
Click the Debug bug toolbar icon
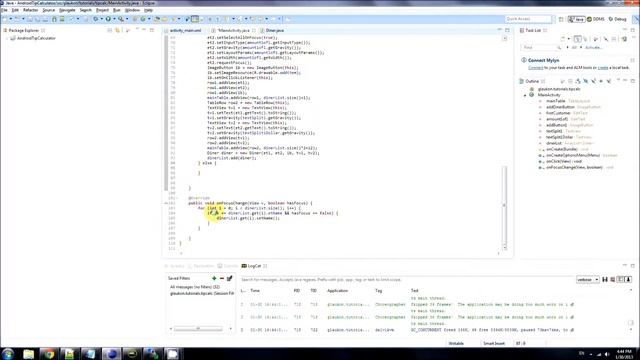click(x=96, y=19)
